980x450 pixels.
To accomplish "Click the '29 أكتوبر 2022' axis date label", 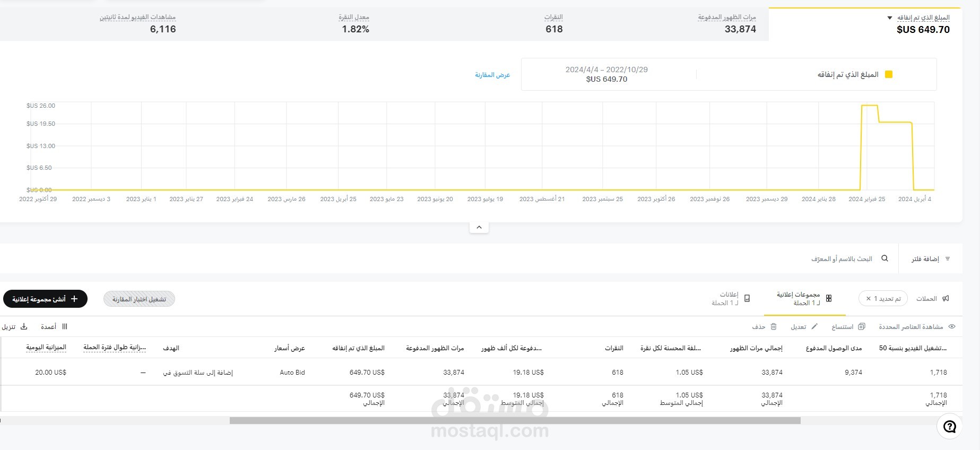I will (x=38, y=199).
